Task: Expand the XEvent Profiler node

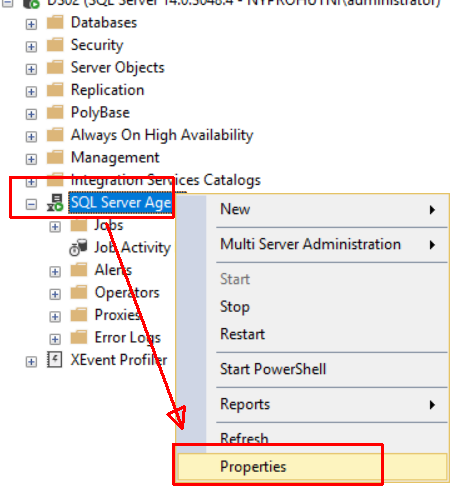Action: (x=31, y=362)
